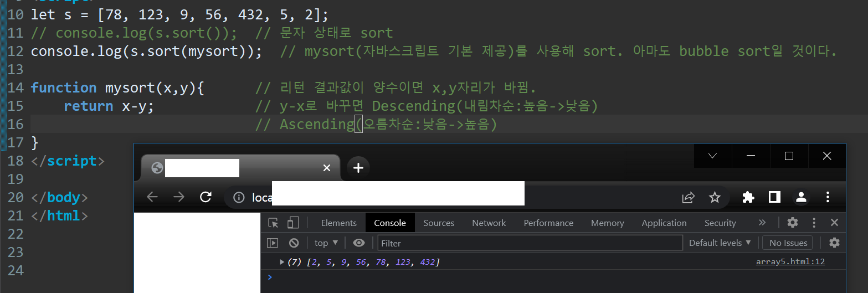Toggle the console sidebar icon
The image size is (868, 293).
click(272, 243)
